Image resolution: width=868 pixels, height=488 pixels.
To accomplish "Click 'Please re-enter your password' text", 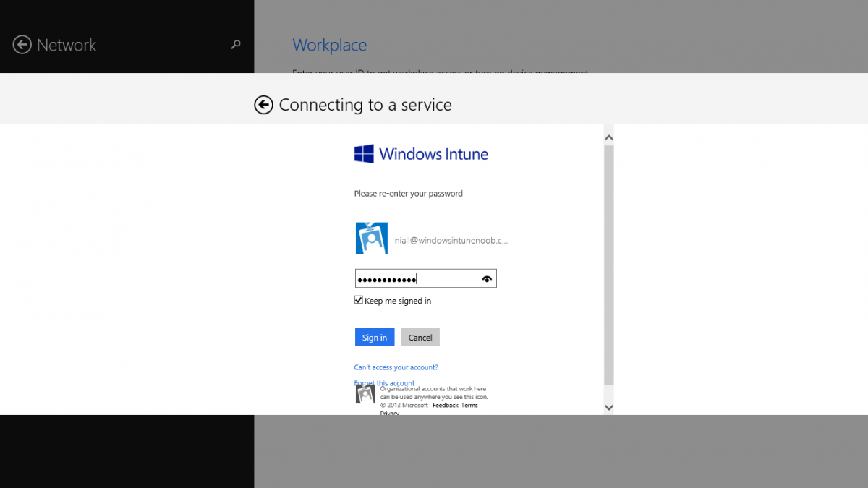I will pos(408,194).
